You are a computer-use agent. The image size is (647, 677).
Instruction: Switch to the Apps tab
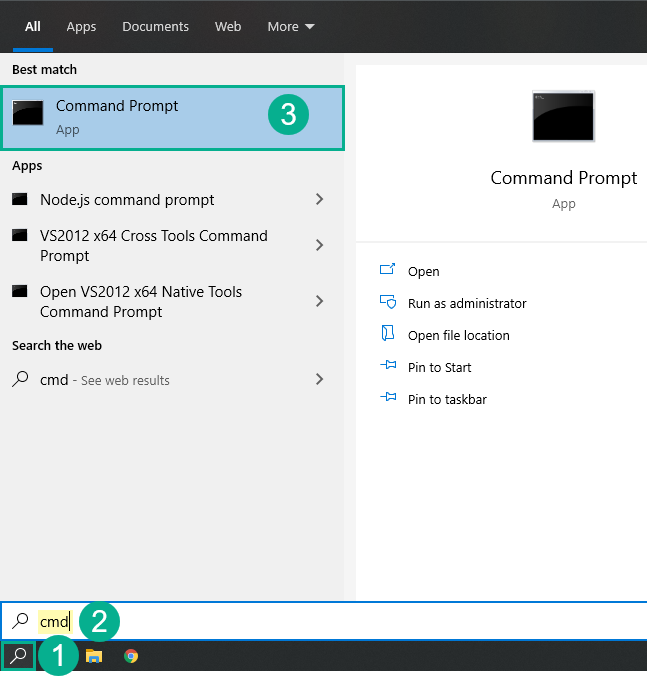point(81,27)
